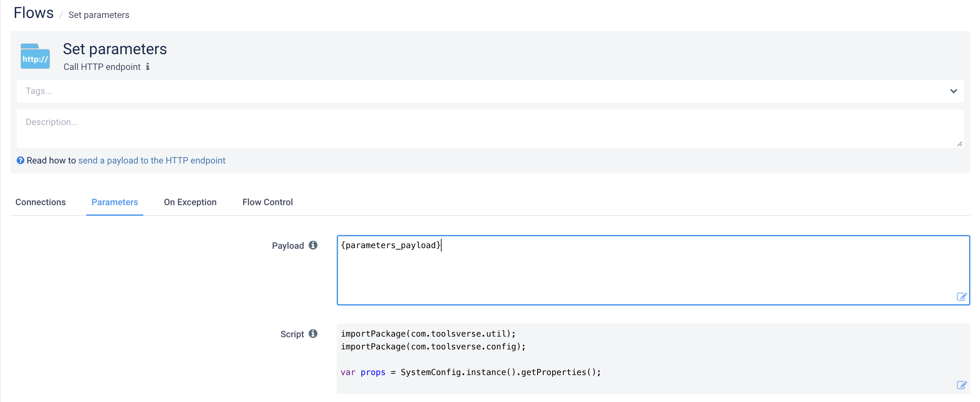This screenshot has height=402, width=980.
Task: Click inside the Script code editor
Action: 647,357
